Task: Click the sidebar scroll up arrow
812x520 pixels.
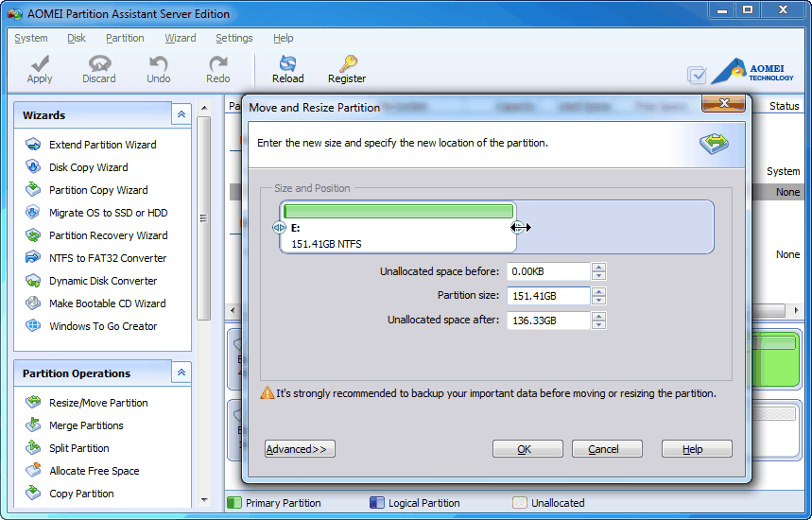Action: (204, 108)
